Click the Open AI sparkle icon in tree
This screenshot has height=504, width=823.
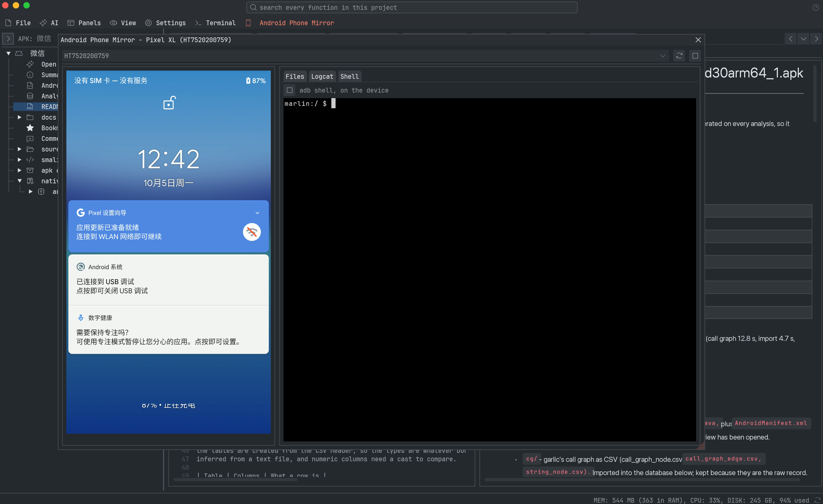30,64
